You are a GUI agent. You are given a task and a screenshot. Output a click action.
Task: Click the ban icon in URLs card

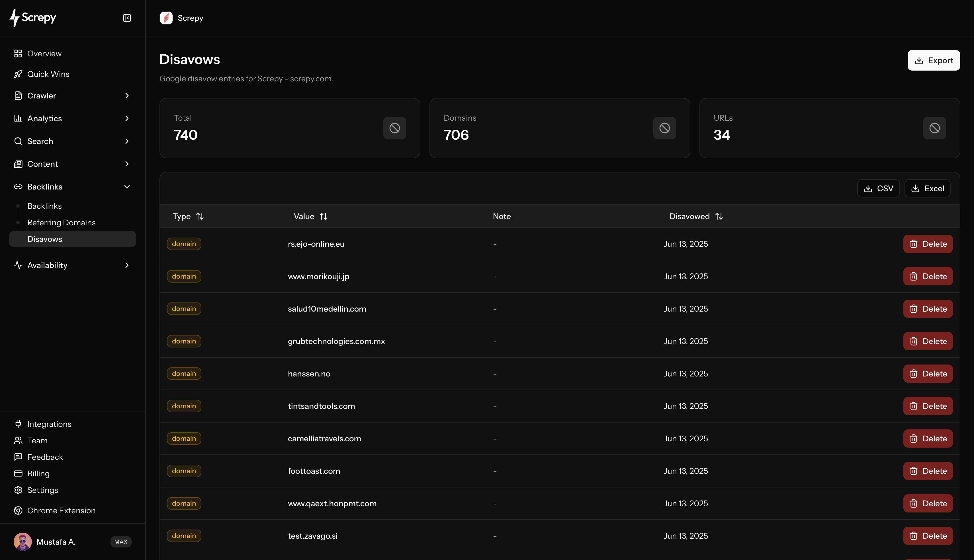click(934, 128)
